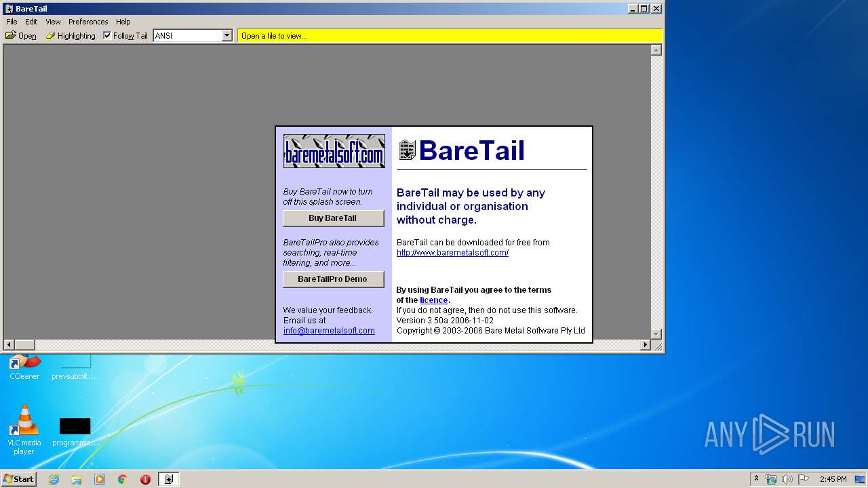Open the View menu

pos(53,22)
